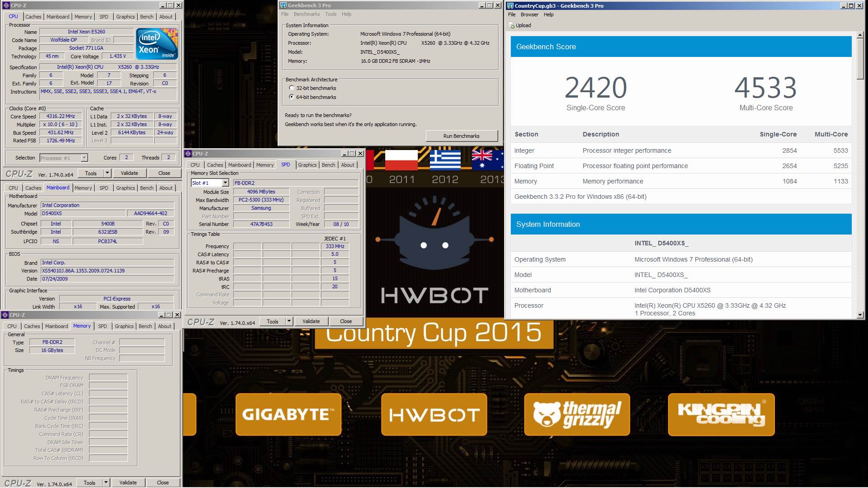
Task: Click the Kingpin Cooling sponsor logo
Action: (721, 414)
